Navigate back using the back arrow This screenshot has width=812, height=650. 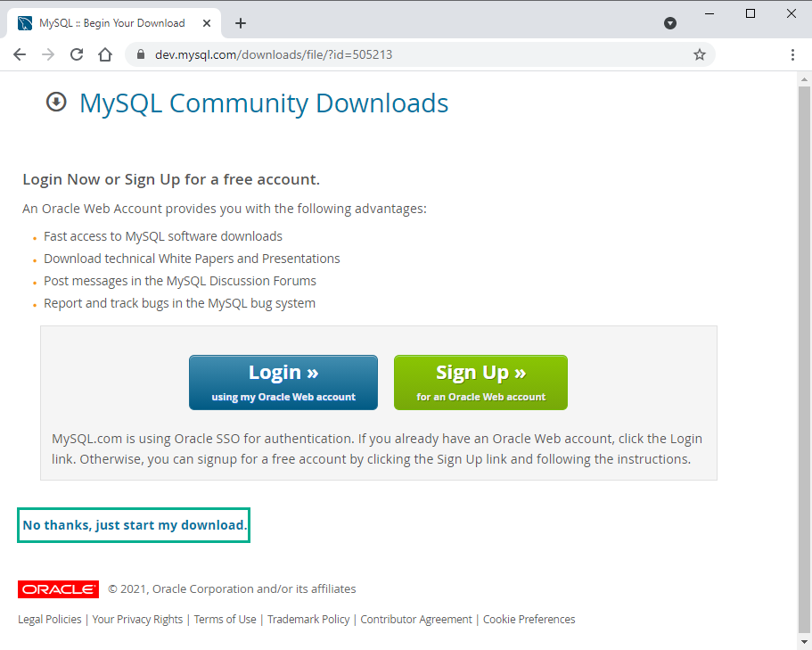[x=20, y=53]
